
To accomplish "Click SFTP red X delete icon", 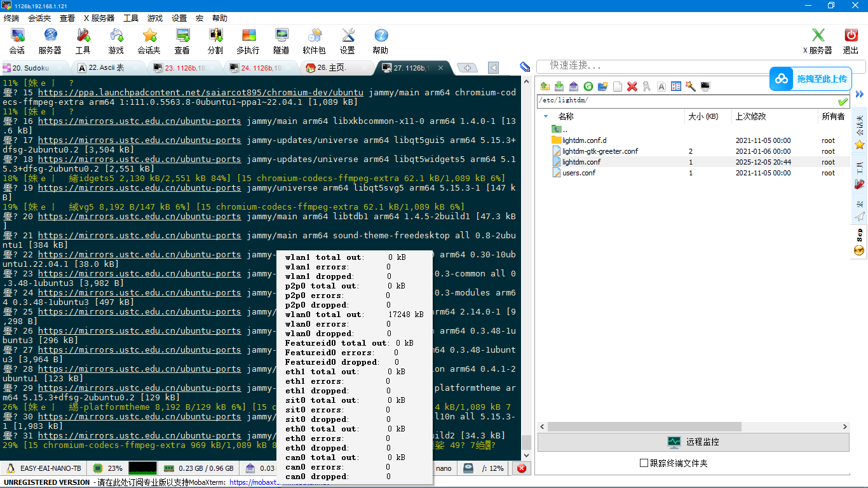I will pyautogui.click(x=632, y=86).
